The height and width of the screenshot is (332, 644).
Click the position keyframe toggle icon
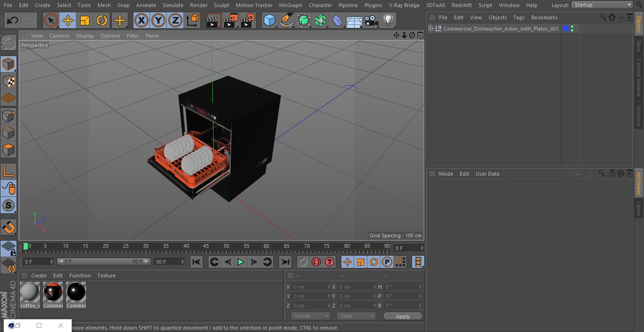click(x=347, y=262)
